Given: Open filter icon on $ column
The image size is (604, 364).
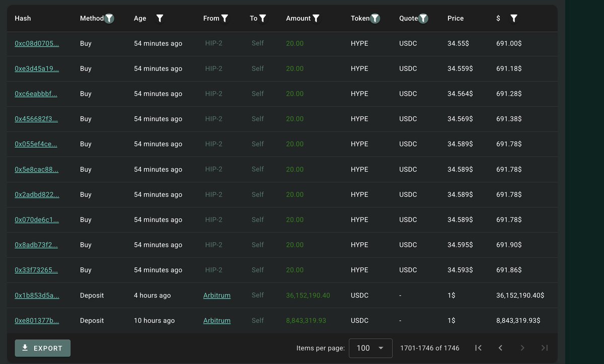Looking at the screenshot, I should coord(513,18).
